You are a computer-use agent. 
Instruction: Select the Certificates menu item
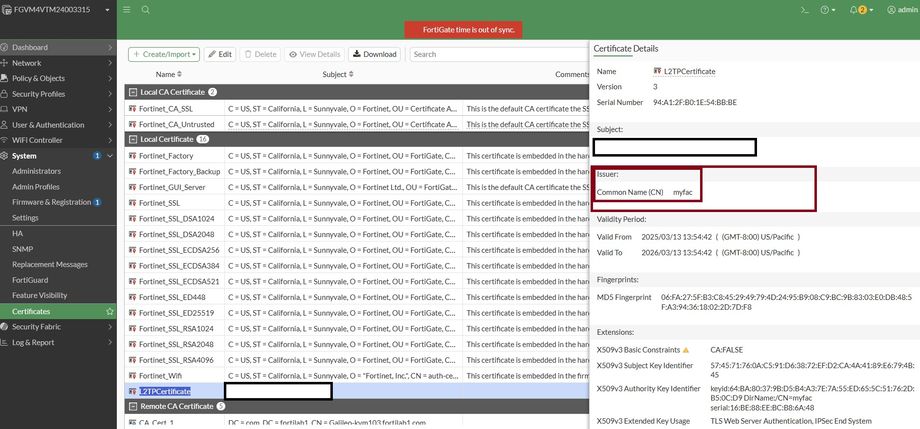[x=58, y=312]
